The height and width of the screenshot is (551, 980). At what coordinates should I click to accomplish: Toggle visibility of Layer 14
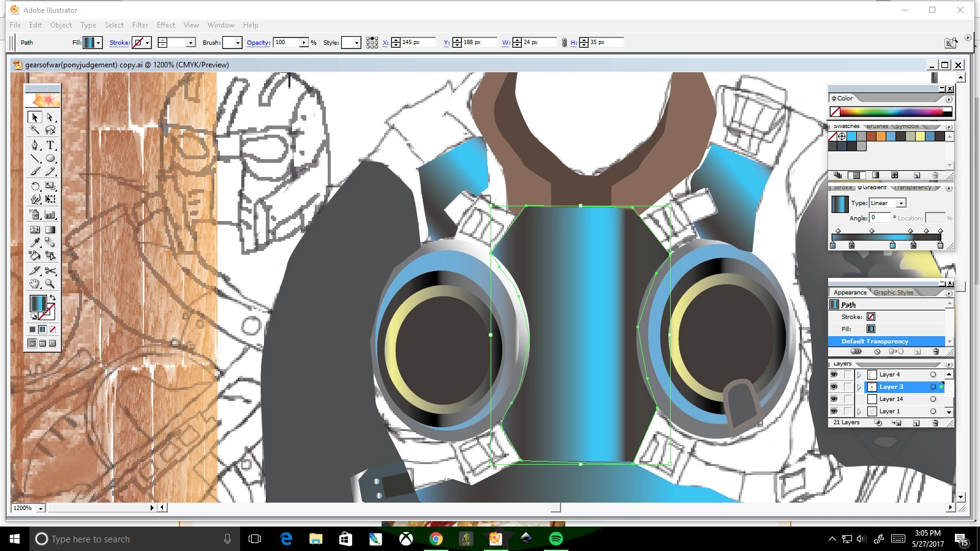(x=834, y=399)
